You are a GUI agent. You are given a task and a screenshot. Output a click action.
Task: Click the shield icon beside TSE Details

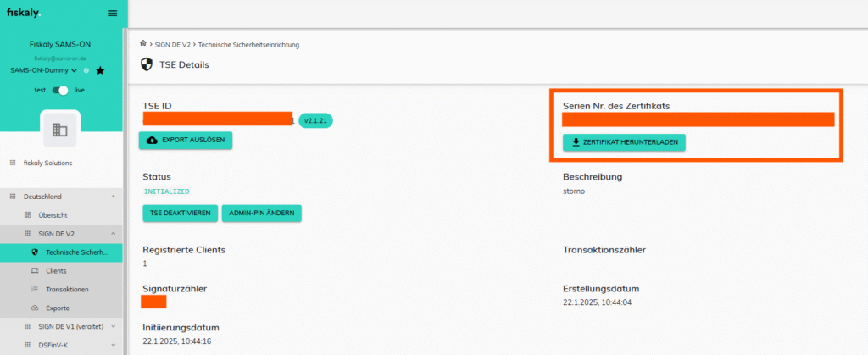[147, 64]
